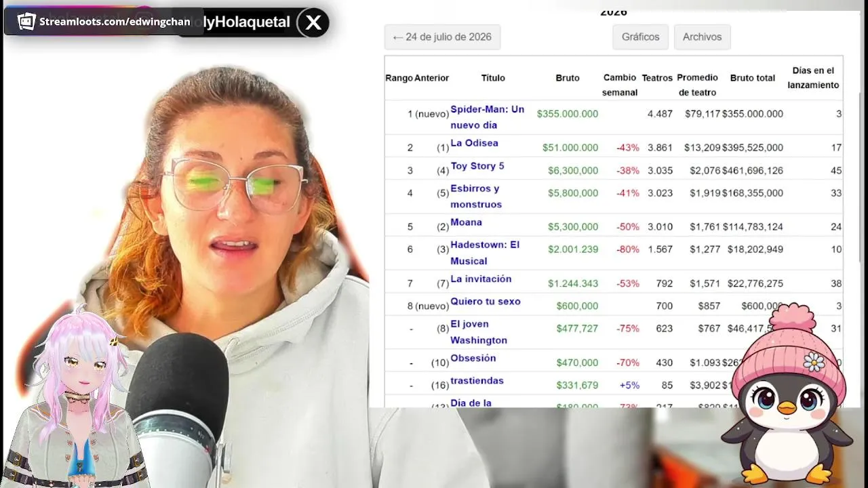868x488 pixels.
Task: Click the $114,783,124 total gross
Action: click(753, 227)
